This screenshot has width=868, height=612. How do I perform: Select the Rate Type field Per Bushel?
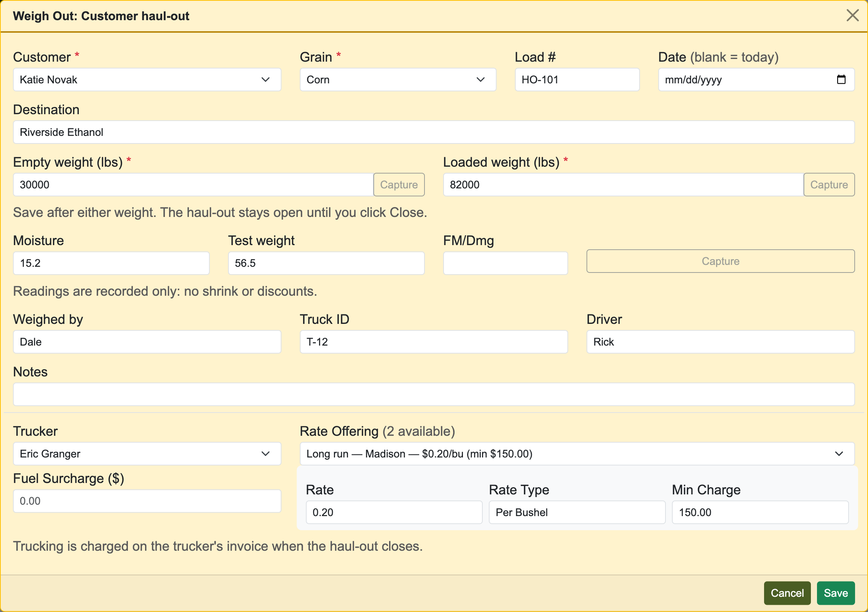coord(577,512)
